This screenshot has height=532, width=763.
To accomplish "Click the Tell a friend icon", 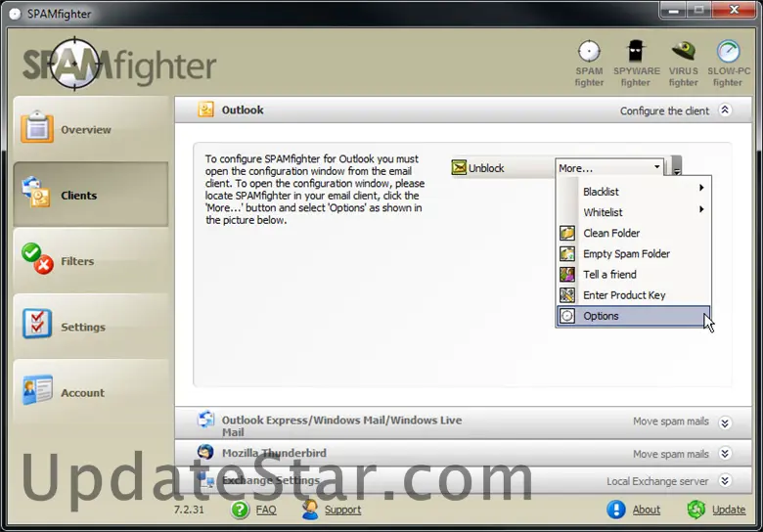I will pyautogui.click(x=567, y=274).
